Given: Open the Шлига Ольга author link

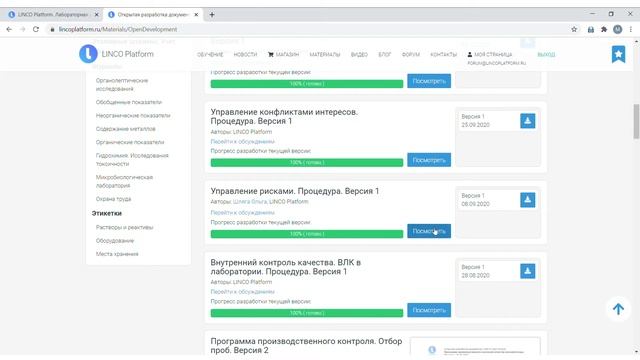Looking at the screenshot, I should click(x=250, y=202).
